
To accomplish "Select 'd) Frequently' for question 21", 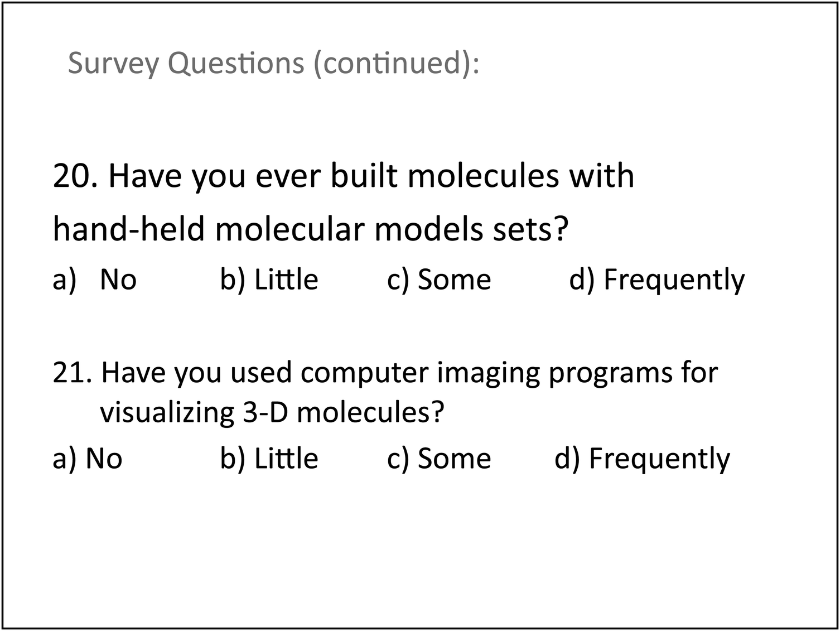I will 642,460.
